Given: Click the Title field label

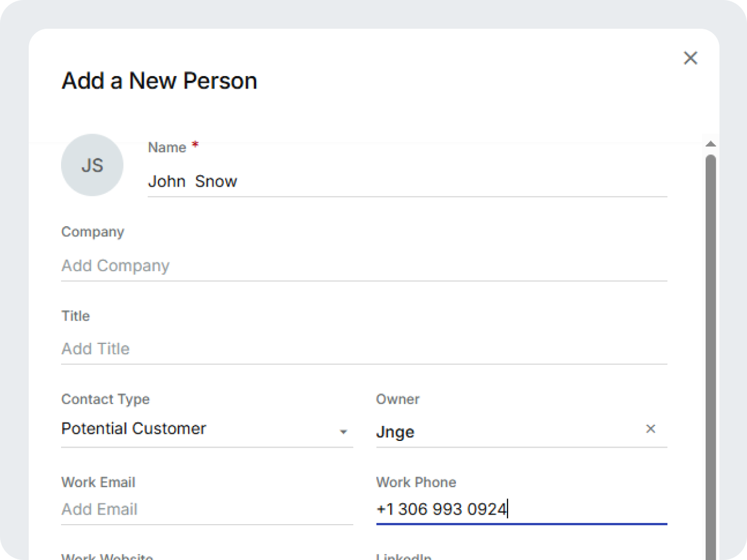Looking at the screenshot, I should point(75,316).
